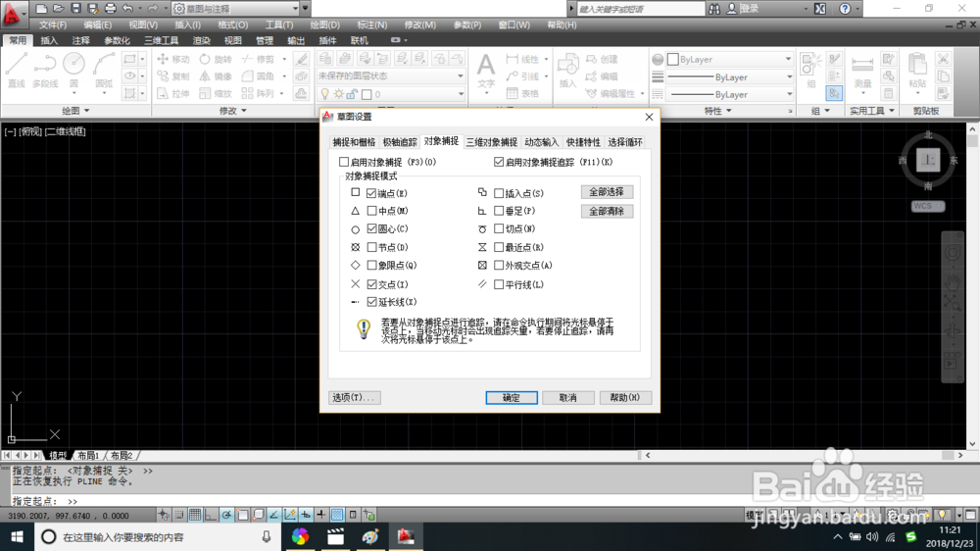Expand the Group (组) panel
Viewport: 980px width, 551px height.
820,111
